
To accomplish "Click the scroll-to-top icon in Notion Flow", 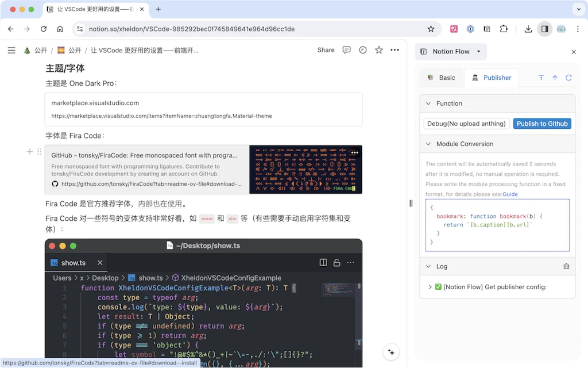I will pyautogui.click(x=555, y=78).
